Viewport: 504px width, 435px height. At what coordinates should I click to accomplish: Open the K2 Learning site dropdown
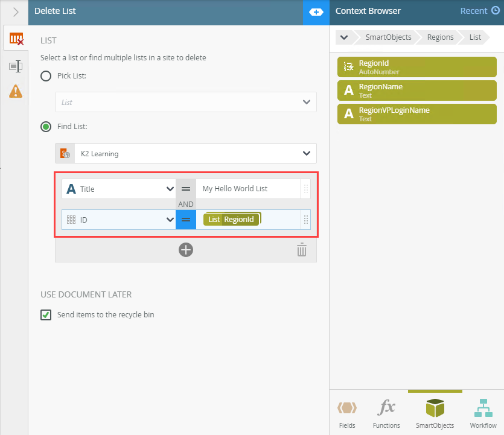[186, 153]
